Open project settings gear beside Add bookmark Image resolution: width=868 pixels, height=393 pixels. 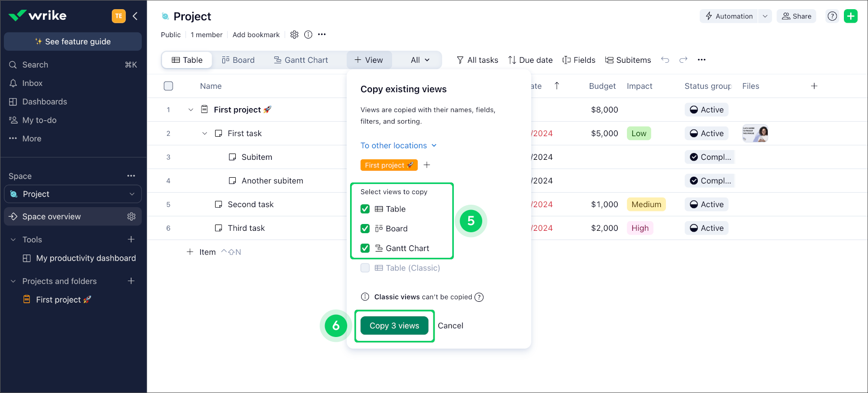pyautogui.click(x=294, y=35)
